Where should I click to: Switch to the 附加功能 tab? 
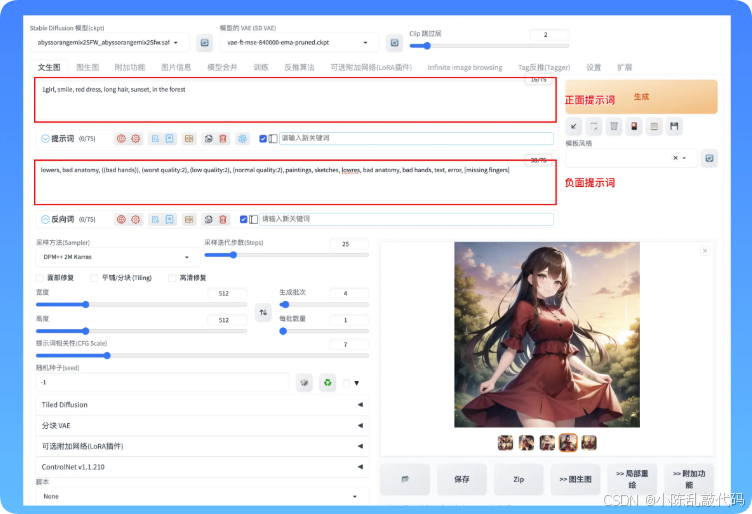click(x=129, y=68)
